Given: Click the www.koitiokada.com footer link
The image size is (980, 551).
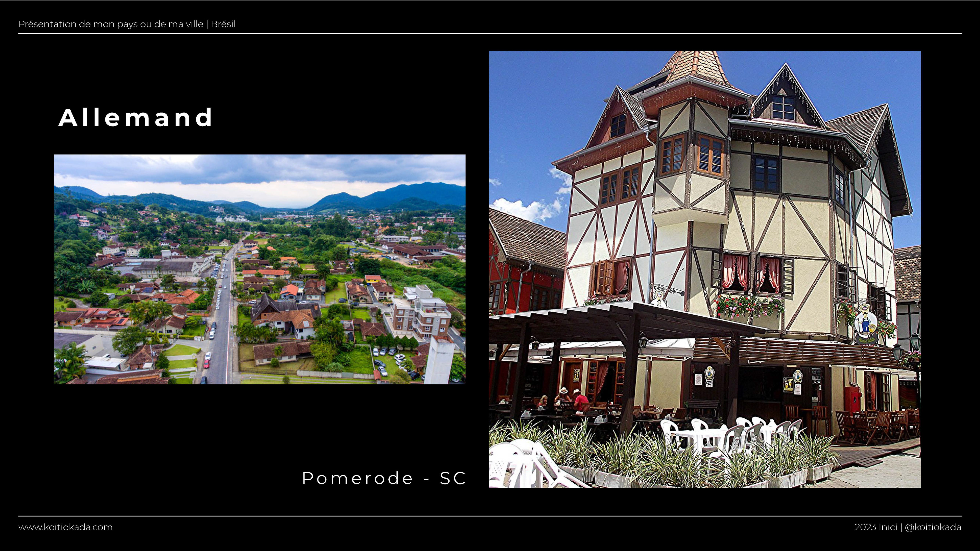Looking at the screenshot, I should [x=65, y=527].
